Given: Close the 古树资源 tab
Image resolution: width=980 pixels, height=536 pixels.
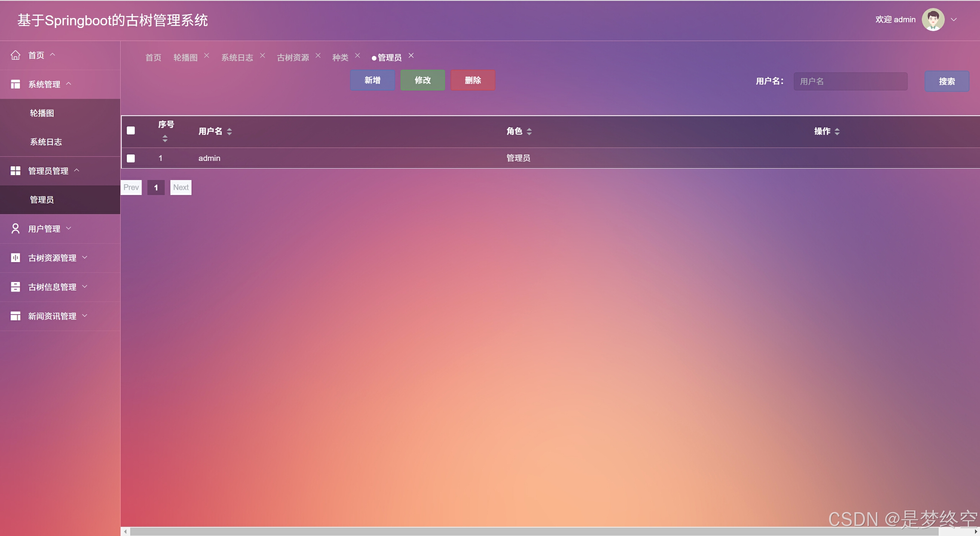Looking at the screenshot, I should 318,56.
